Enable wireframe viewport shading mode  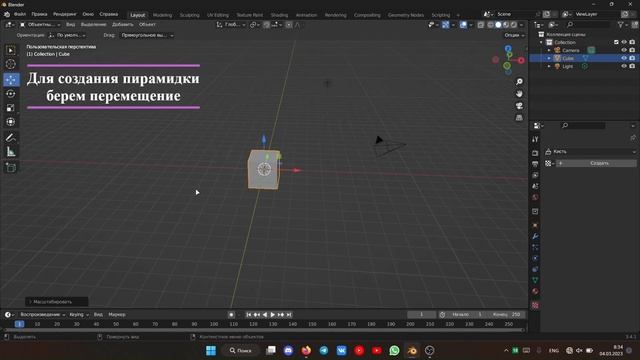click(491, 25)
